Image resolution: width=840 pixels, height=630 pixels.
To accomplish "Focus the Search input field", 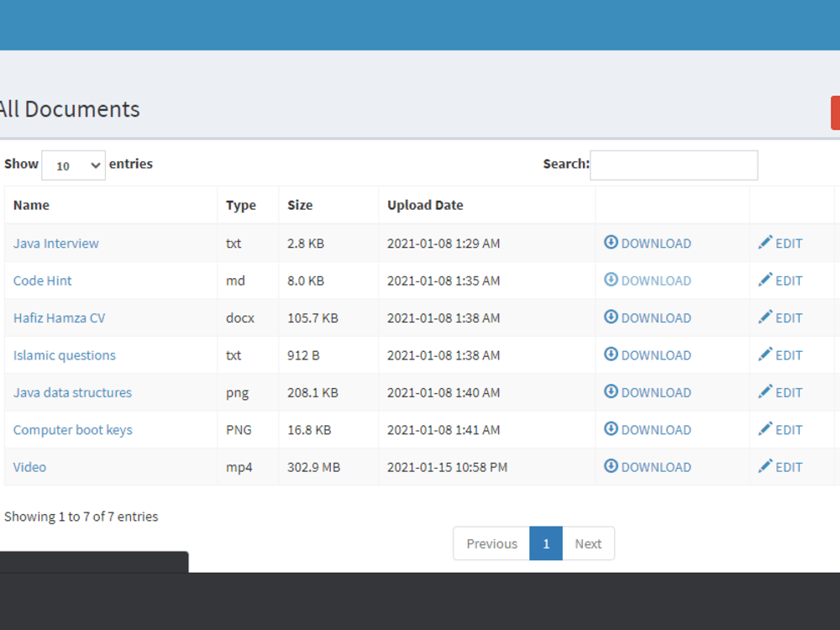I will click(x=674, y=165).
